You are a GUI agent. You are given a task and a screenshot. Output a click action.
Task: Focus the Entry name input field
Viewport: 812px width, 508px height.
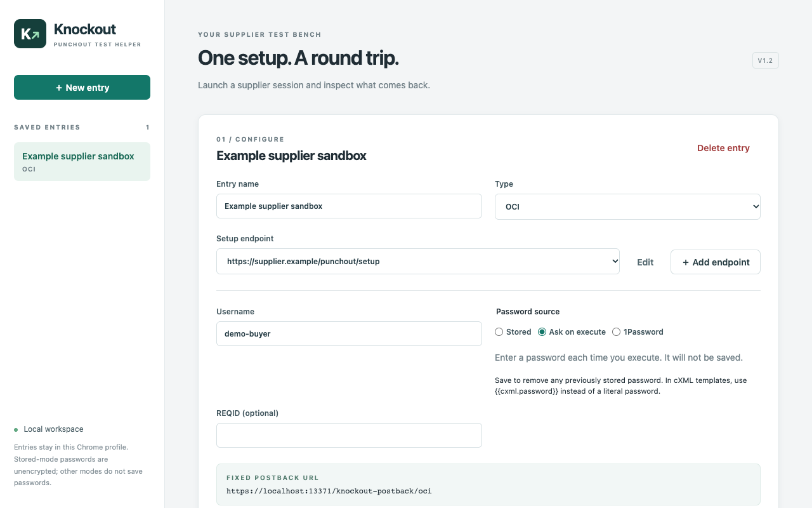click(x=349, y=206)
